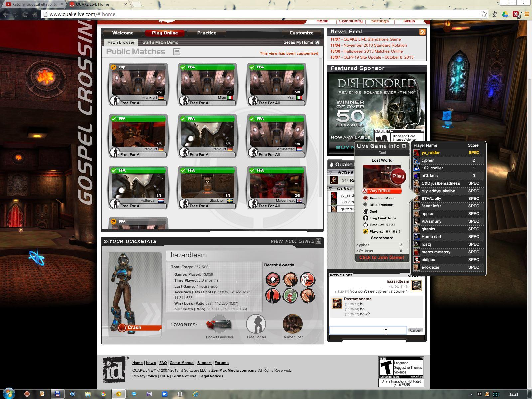This screenshot has height=399, width=532.
Task: Open the News Feed RSS icon
Action: pos(422,32)
